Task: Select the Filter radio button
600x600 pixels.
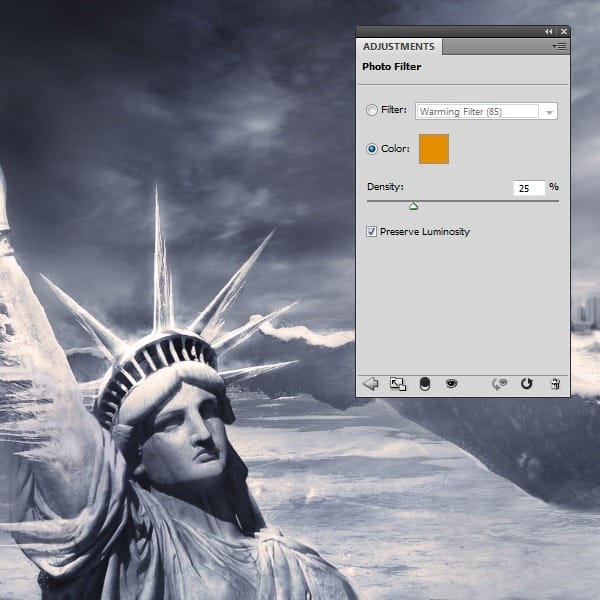Action: (372, 111)
